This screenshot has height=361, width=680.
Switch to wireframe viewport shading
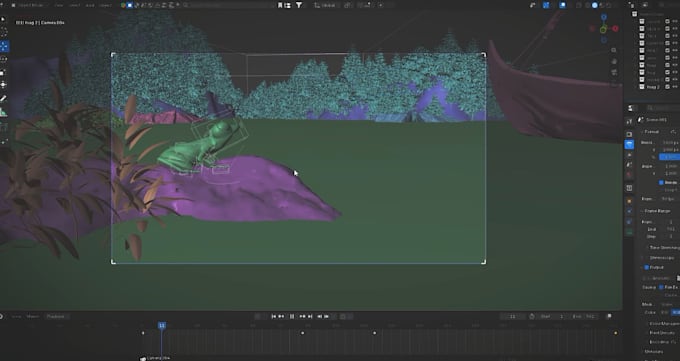click(587, 5)
